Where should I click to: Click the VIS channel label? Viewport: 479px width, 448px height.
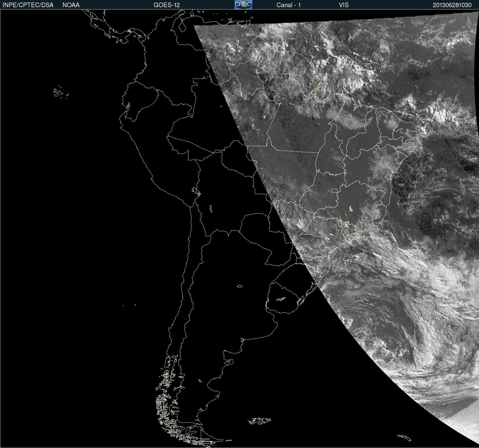point(344,5)
